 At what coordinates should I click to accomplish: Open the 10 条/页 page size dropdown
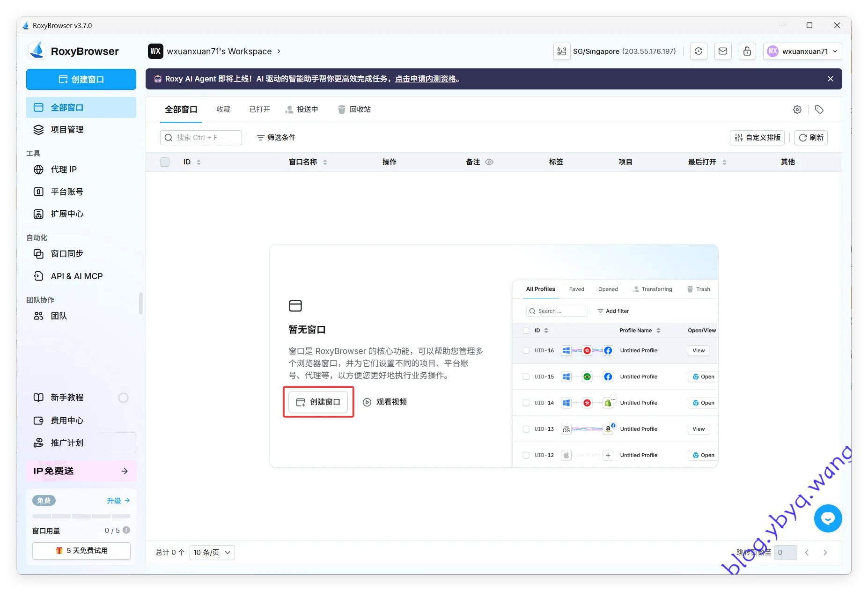coord(212,553)
